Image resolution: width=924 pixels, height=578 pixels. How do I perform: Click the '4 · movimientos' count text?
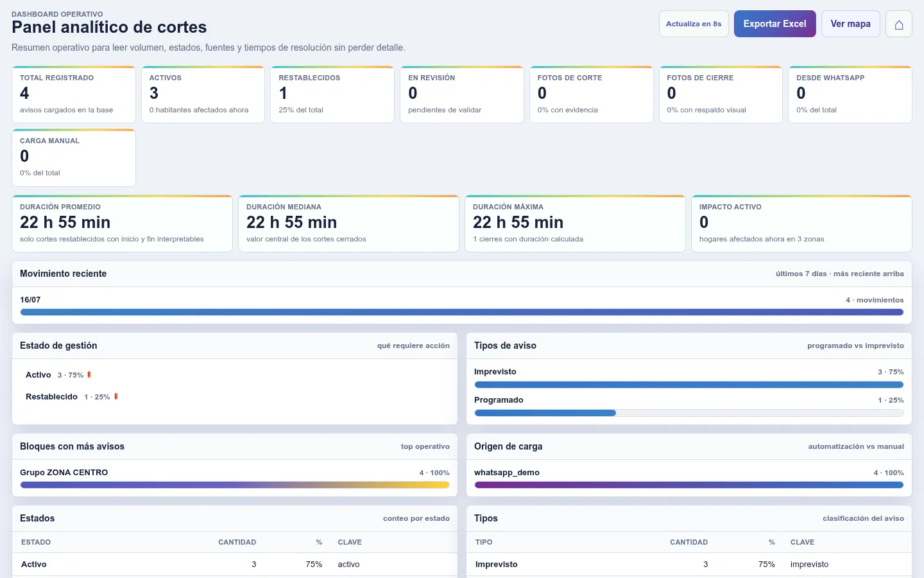875,300
